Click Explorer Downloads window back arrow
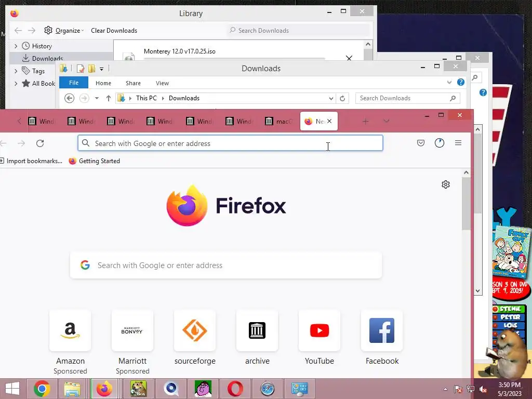 click(69, 98)
